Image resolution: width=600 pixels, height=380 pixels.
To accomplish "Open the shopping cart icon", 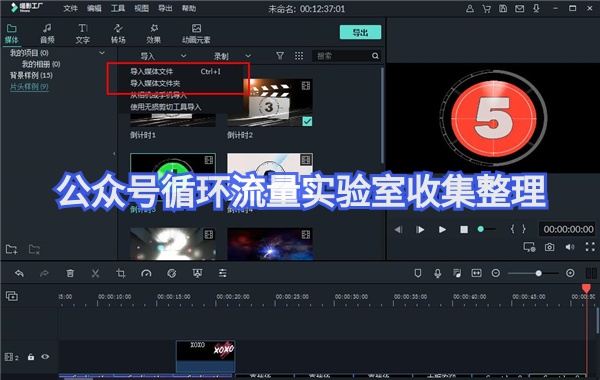I will tap(487, 8).
